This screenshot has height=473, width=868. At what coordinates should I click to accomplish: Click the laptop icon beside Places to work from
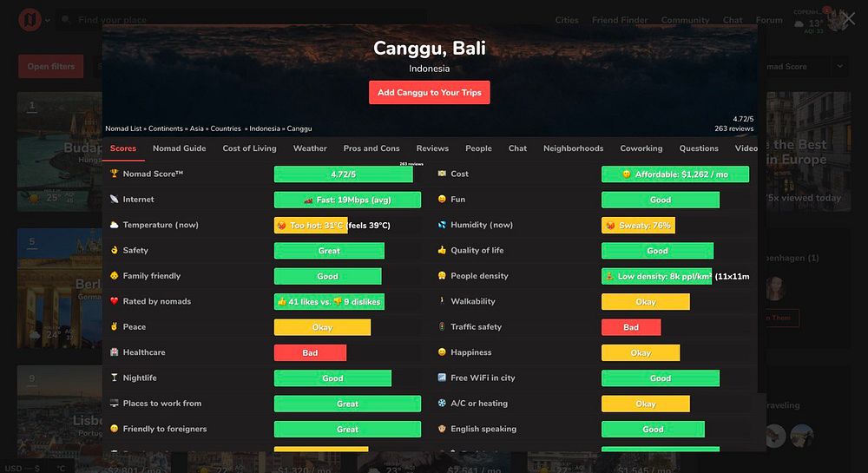pyautogui.click(x=114, y=403)
